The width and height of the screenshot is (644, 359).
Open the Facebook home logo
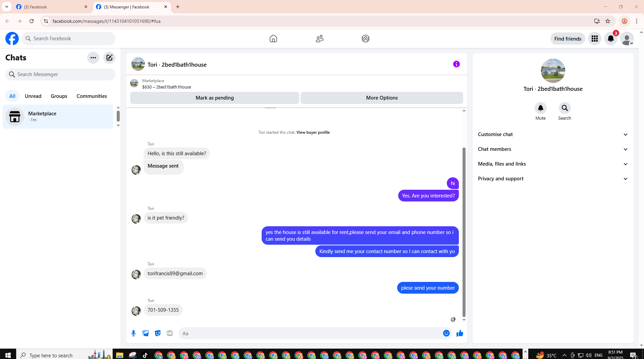12,39
